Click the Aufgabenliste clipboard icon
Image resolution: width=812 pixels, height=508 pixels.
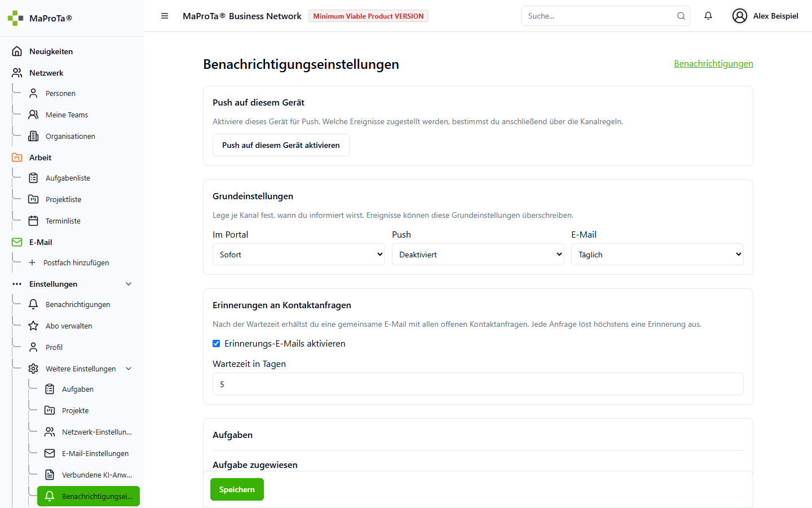[x=33, y=178]
